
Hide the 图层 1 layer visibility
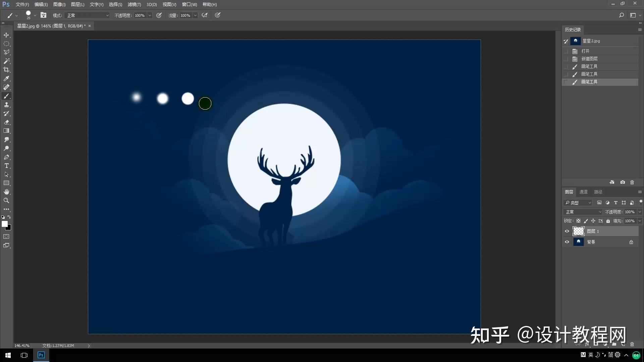pyautogui.click(x=567, y=231)
